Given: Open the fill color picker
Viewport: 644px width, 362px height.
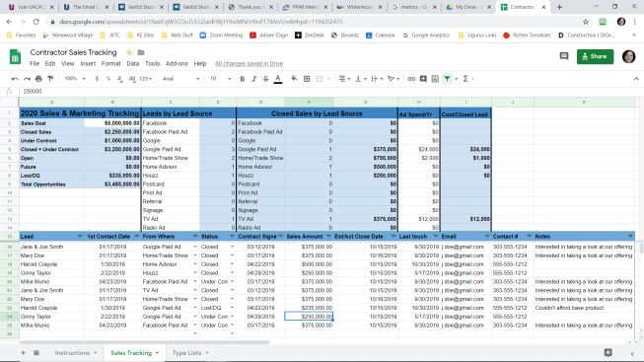Looking at the screenshot, I should (294, 79).
